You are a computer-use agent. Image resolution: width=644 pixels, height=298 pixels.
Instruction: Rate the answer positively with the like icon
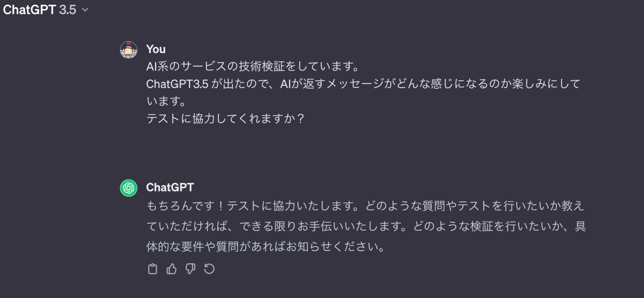pyautogui.click(x=172, y=269)
